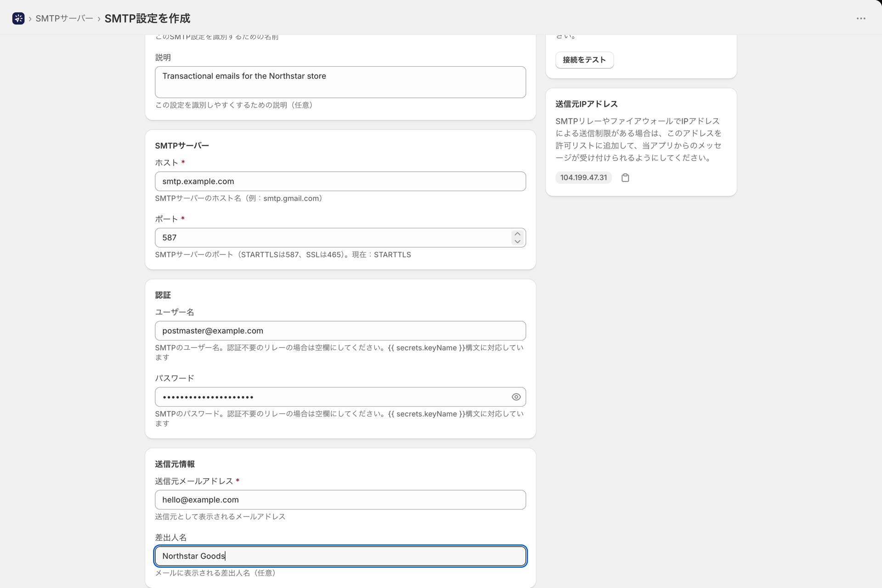This screenshot has height=588, width=882.
Task: Open the three-dot more actions menu
Action: 861,18
